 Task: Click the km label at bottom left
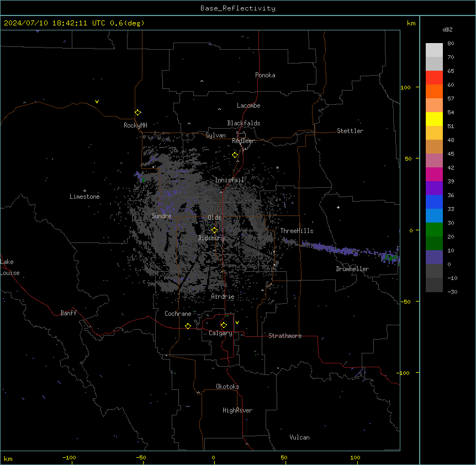click(8, 458)
